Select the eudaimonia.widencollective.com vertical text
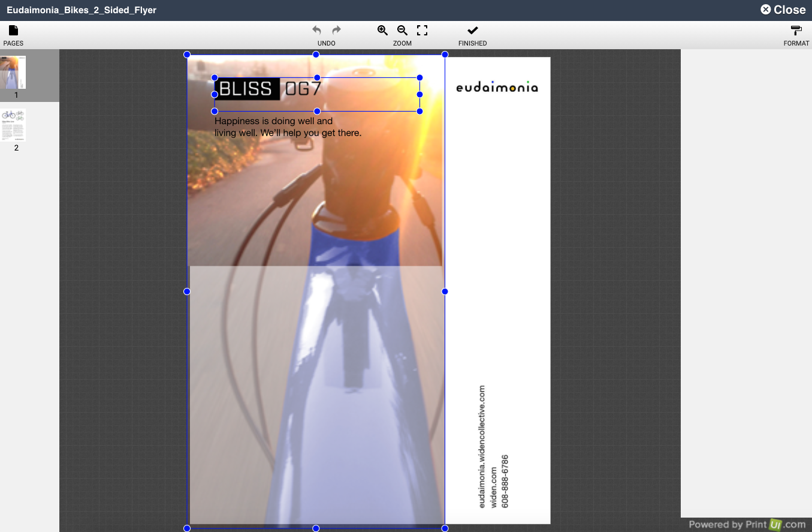This screenshot has width=812, height=532. (482, 447)
